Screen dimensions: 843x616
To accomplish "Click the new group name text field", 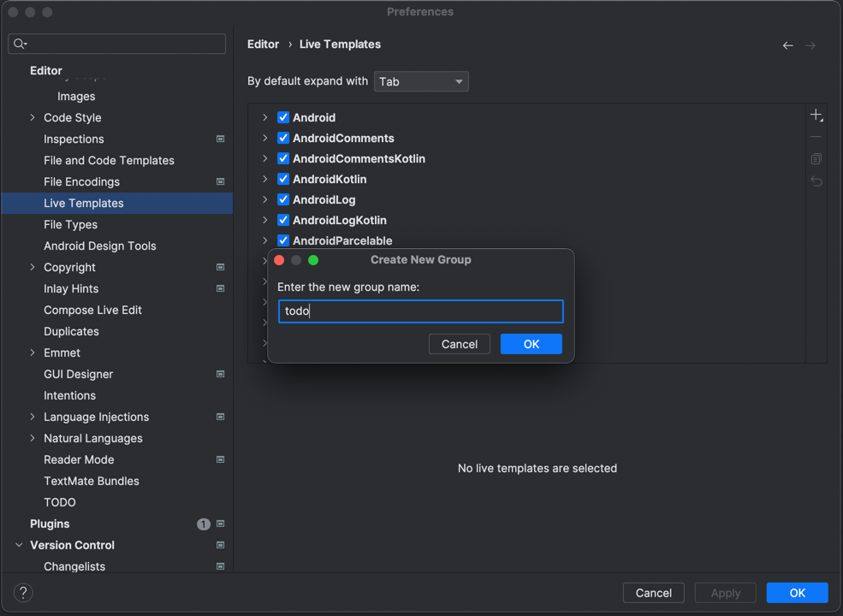I will pyautogui.click(x=420, y=311).
